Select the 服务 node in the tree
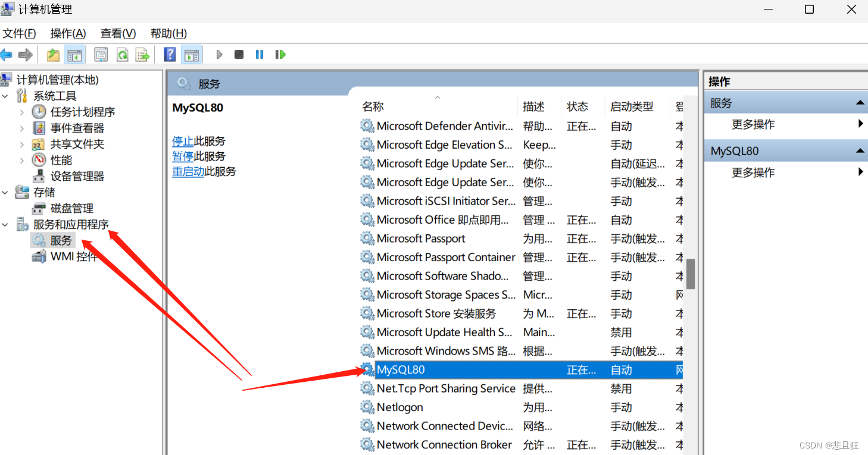The height and width of the screenshot is (455, 868). (53, 240)
